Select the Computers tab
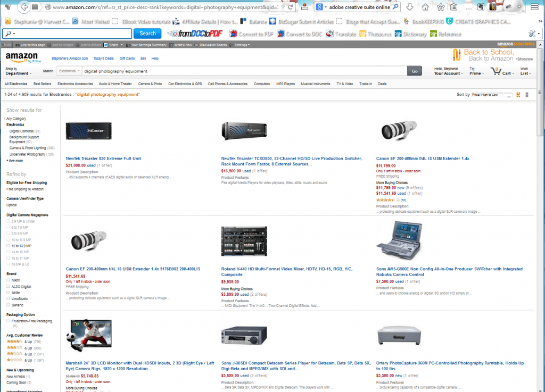 (262, 84)
